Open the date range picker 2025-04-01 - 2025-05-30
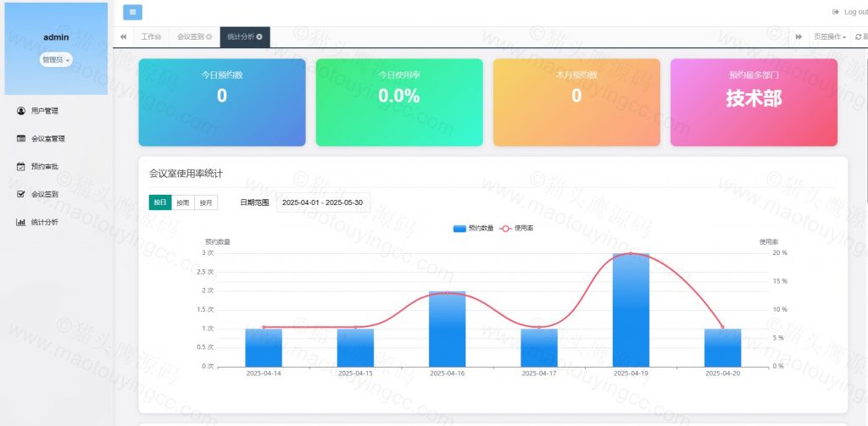Screen dimensions: 868x426 point(323,202)
